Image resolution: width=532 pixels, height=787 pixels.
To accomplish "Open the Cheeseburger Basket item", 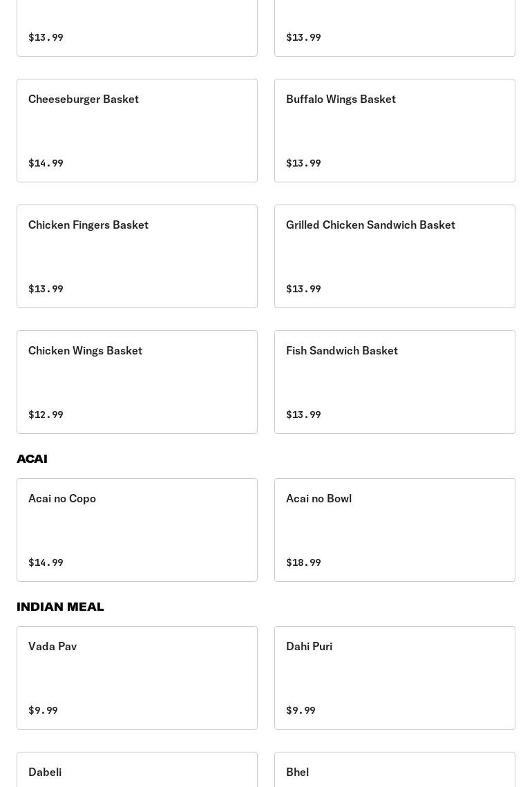I will pyautogui.click(x=137, y=131).
